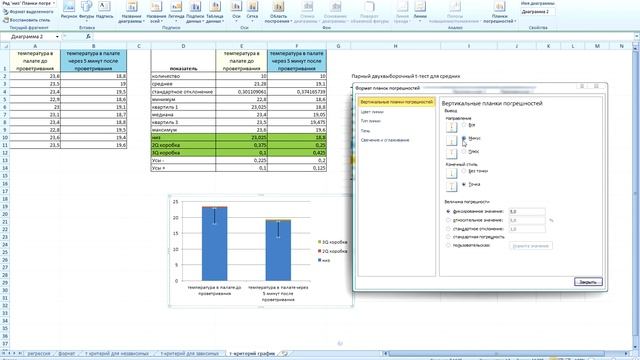Open the Название диаграммы chart title menu
This screenshot has width=640, height=360.
tap(132, 12)
